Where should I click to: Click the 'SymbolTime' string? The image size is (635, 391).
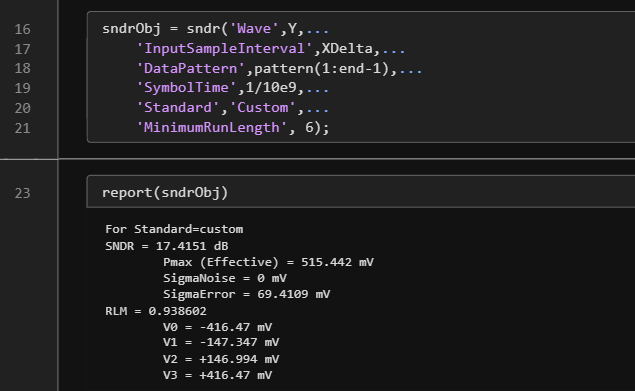click(x=186, y=88)
